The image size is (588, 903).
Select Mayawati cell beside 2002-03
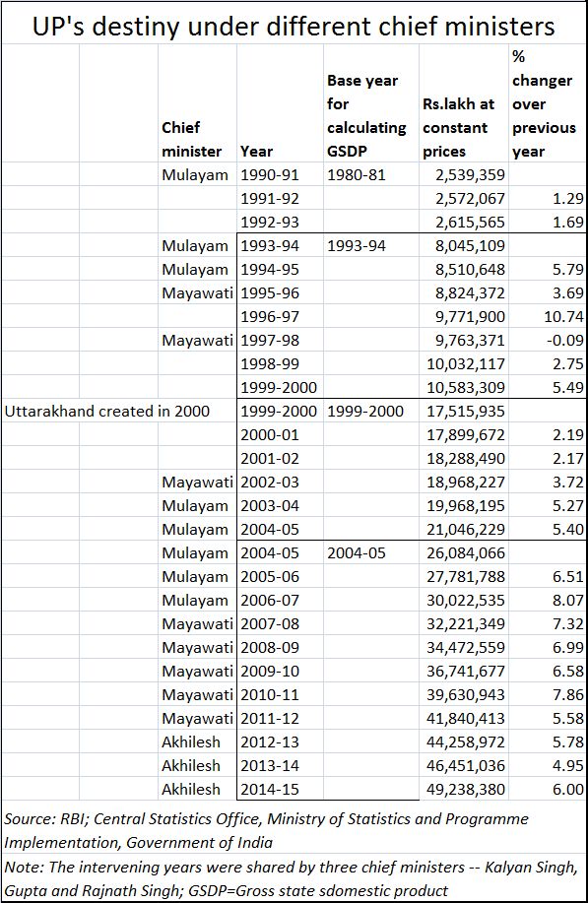197,482
